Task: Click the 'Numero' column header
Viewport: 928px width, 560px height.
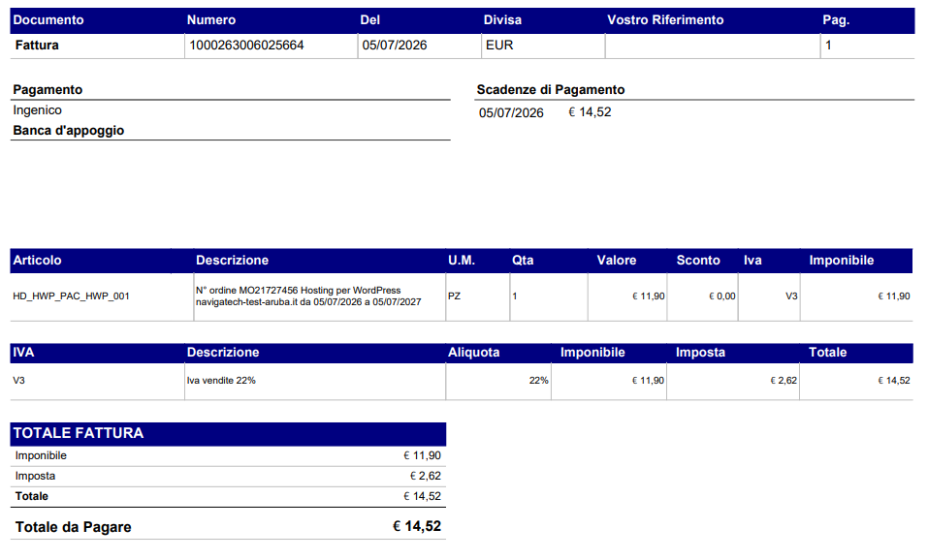Action: pos(211,20)
